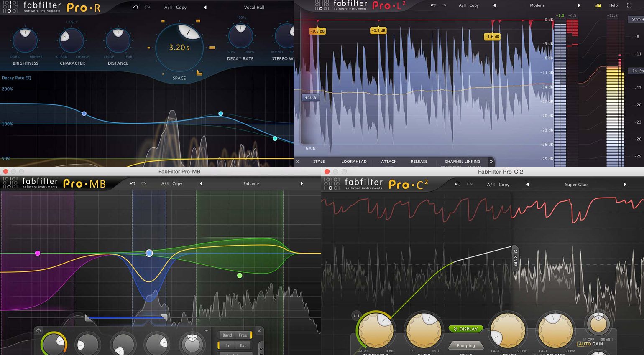This screenshot has width=644, height=355.
Task: Click the -0.5 dB peak label in Pro-L 2
Action: click(317, 31)
